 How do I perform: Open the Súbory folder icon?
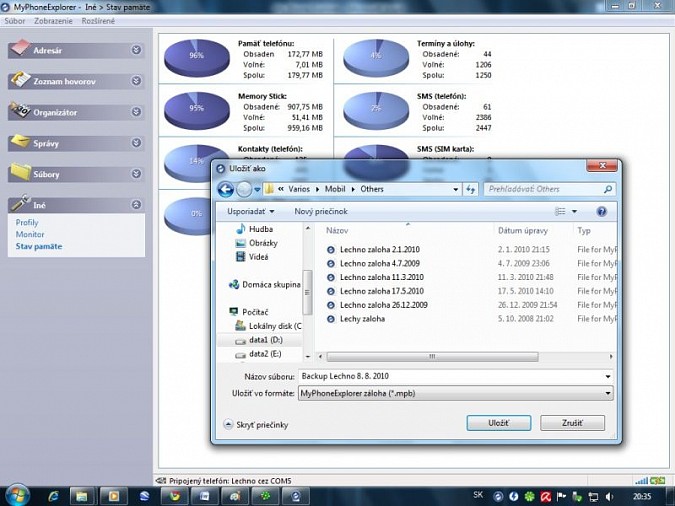tap(20, 172)
